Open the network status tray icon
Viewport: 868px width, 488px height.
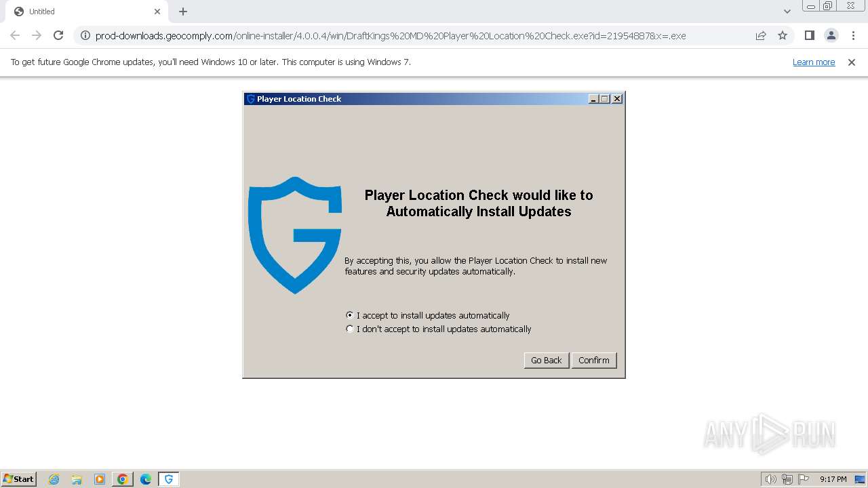(x=787, y=479)
